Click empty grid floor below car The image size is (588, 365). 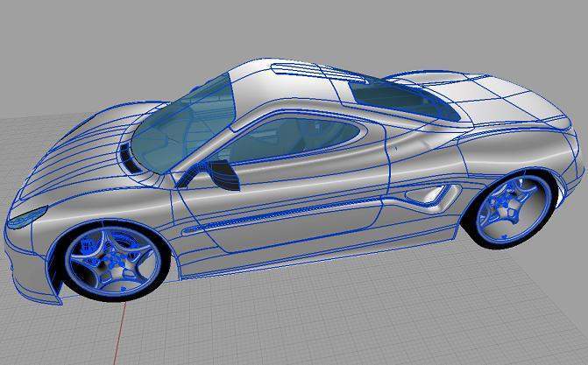[x=351, y=324]
